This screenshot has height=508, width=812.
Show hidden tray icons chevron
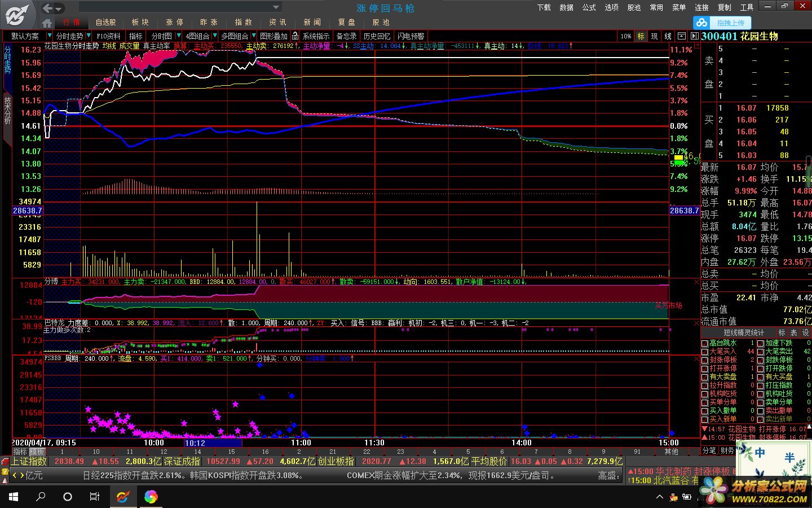tap(659, 497)
